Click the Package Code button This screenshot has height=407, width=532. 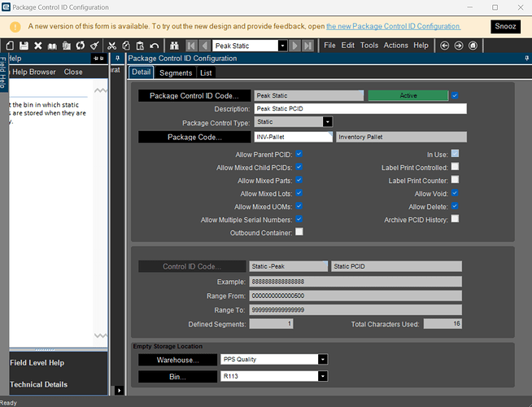pos(194,137)
